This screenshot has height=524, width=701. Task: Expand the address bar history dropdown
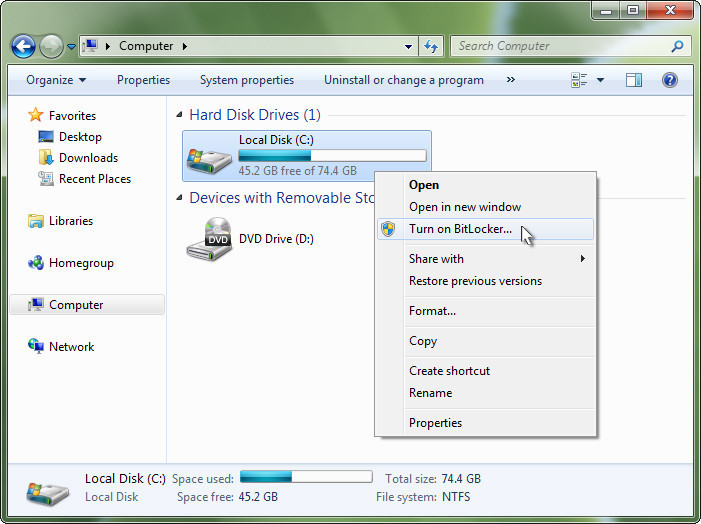click(408, 46)
